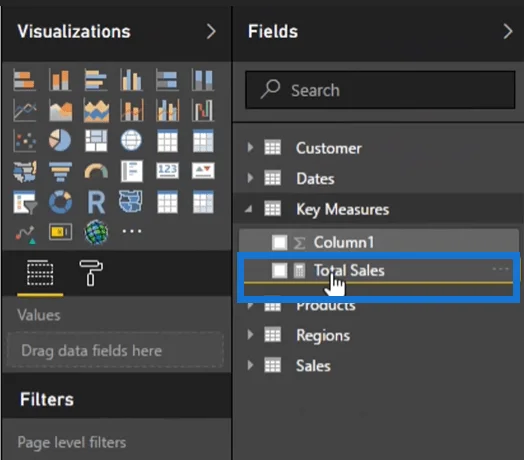Open more visuals via ellipsis
524x460 pixels.
coord(132,231)
